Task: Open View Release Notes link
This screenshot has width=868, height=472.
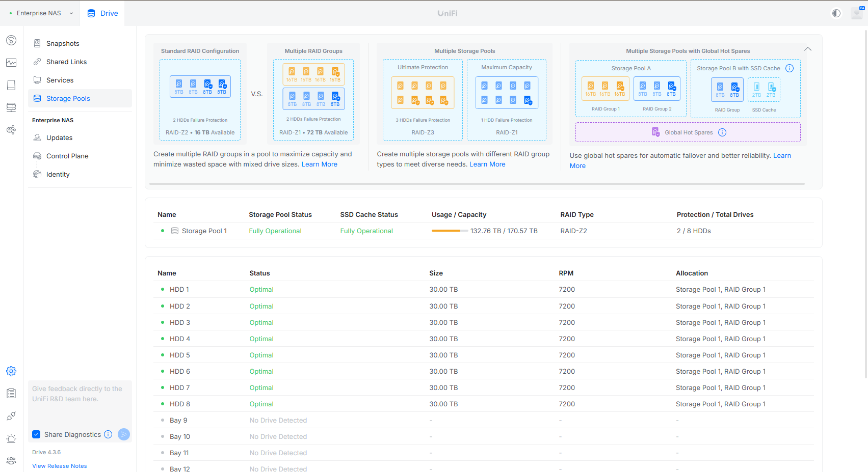Action: click(60, 466)
